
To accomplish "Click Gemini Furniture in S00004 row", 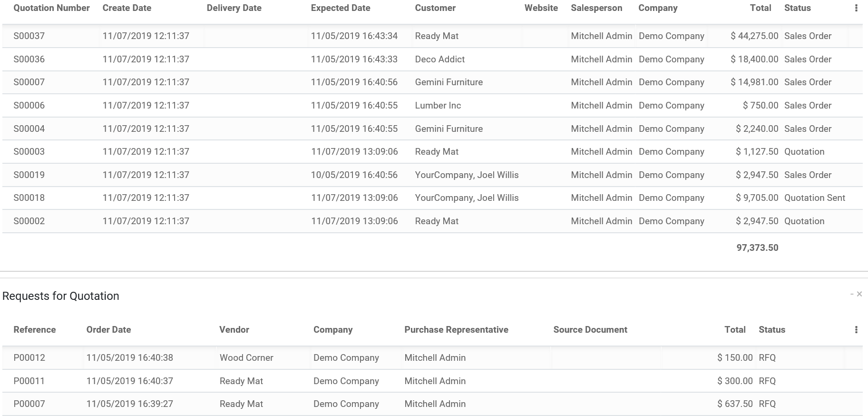I will click(449, 129).
